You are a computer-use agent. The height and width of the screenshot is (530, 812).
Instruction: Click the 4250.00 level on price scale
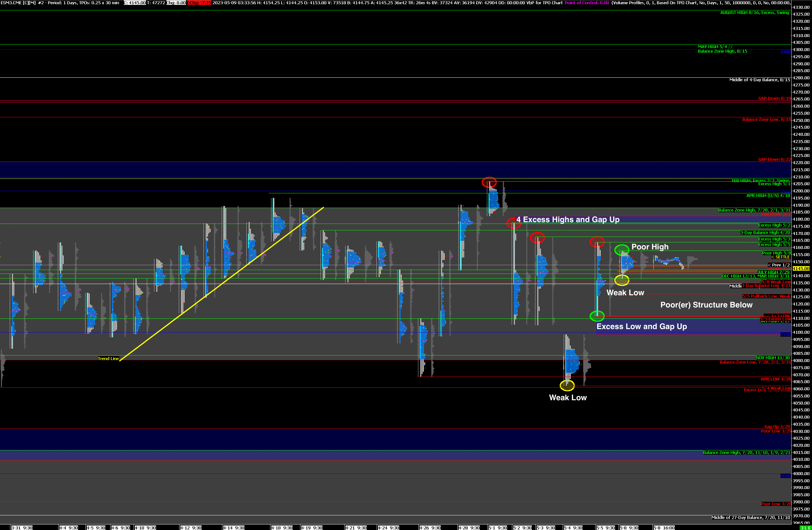tap(801, 120)
